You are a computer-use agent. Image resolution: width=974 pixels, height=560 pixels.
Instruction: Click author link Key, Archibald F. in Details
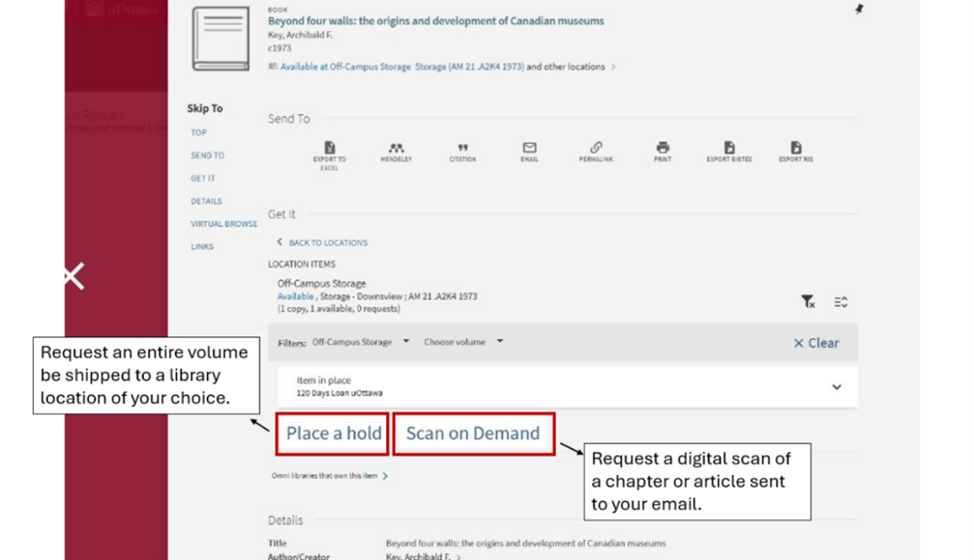[418, 556]
